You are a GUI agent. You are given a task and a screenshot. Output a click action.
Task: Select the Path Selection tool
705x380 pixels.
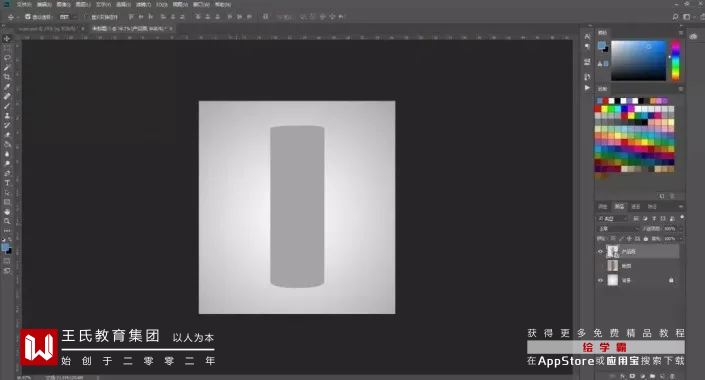click(7, 192)
